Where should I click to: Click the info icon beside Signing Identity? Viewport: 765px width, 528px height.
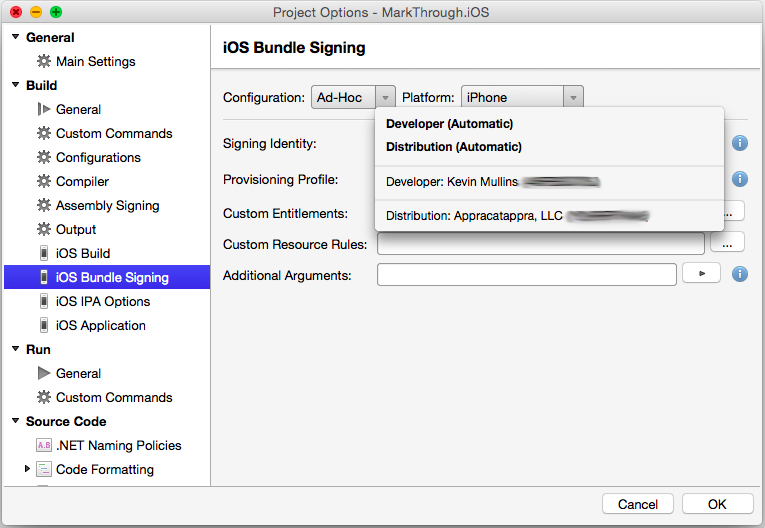coord(740,144)
